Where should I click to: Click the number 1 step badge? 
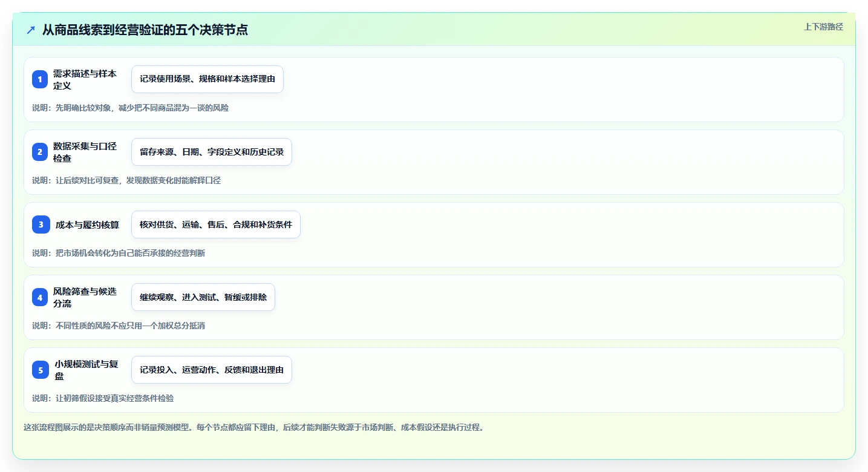pyautogui.click(x=40, y=79)
